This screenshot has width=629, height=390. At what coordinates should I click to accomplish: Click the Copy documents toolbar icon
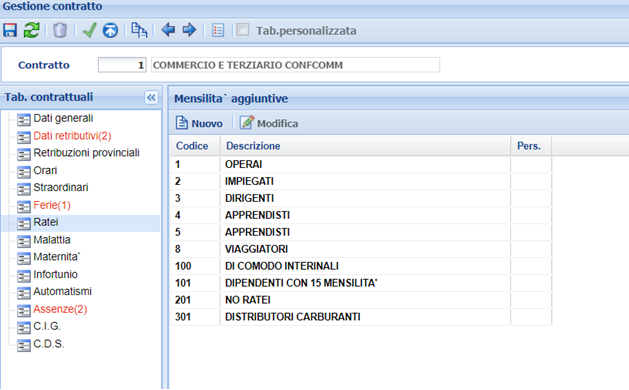click(x=139, y=30)
